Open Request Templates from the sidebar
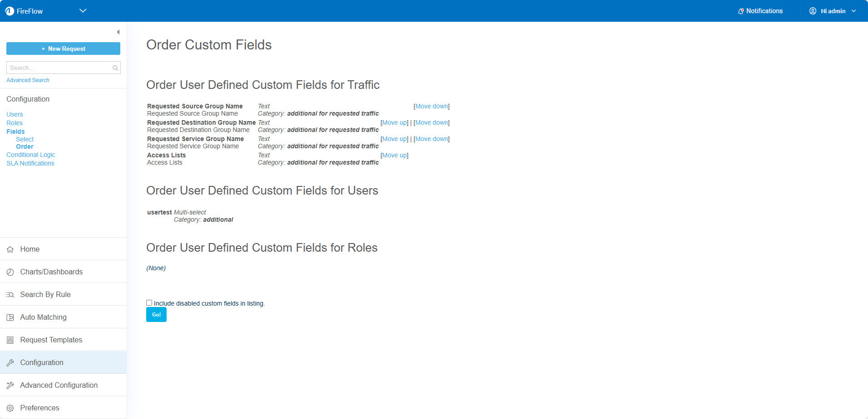868x419 pixels. pyautogui.click(x=51, y=340)
